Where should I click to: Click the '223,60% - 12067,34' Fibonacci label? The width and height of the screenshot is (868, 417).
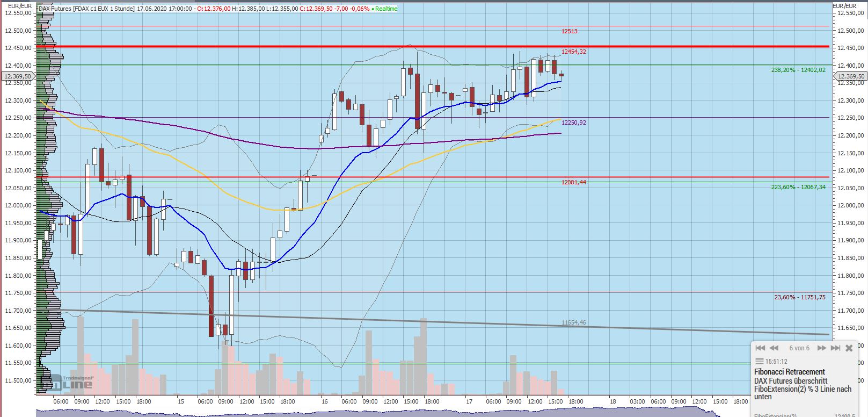(x=798, y=187)
